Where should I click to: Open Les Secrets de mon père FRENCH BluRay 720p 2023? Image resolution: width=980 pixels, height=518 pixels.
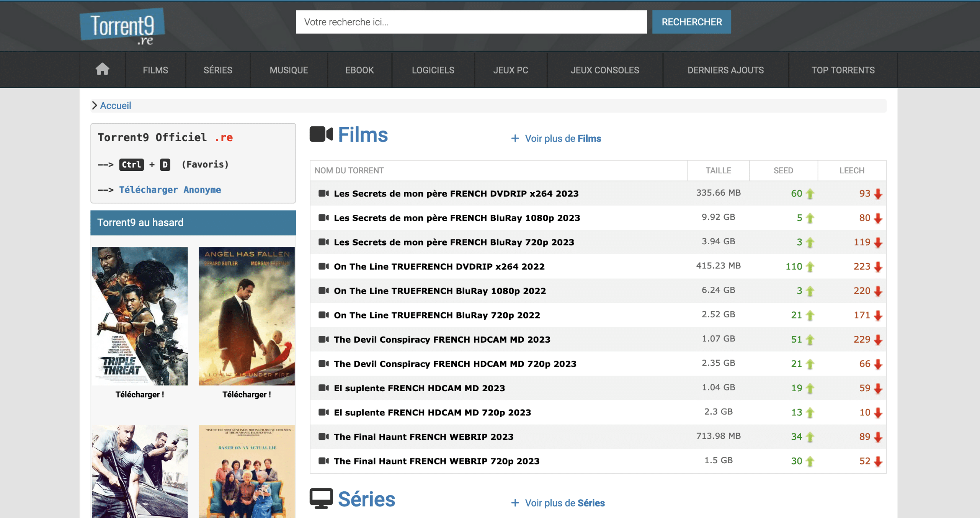coord(454,242)
